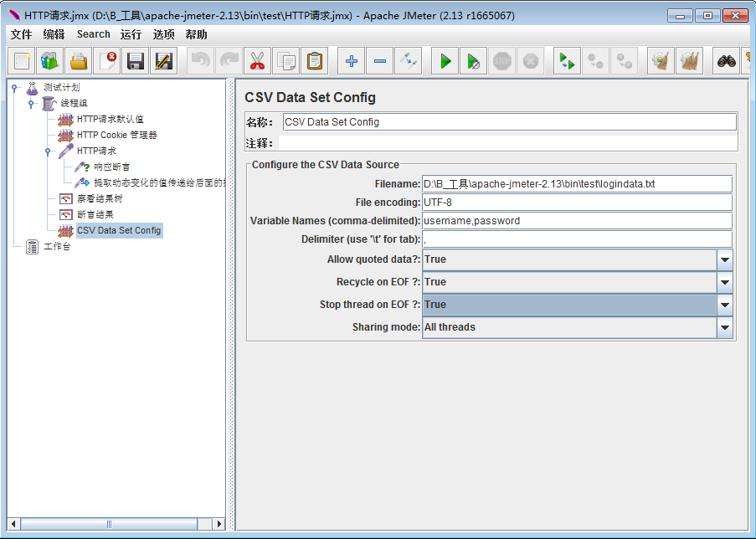Click the Paste clipboard icon
The width and height of the screenshot is (756, 539).
(x=314, y=61)
